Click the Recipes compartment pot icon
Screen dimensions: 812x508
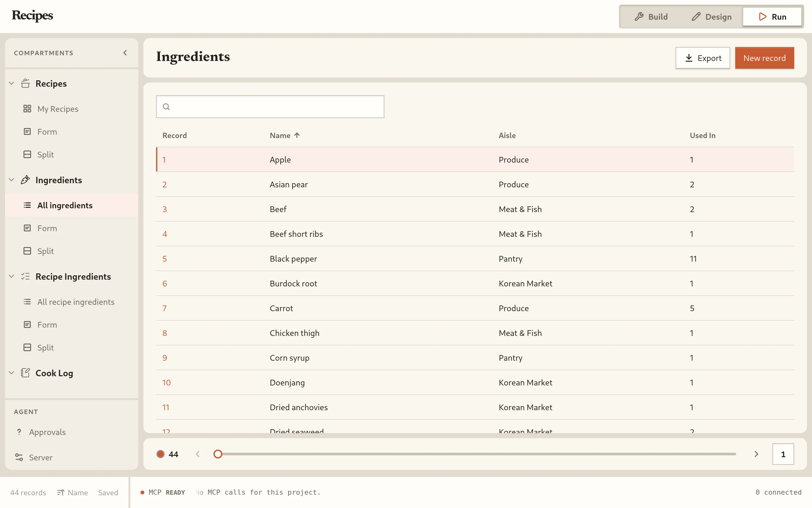coord(25,83)
